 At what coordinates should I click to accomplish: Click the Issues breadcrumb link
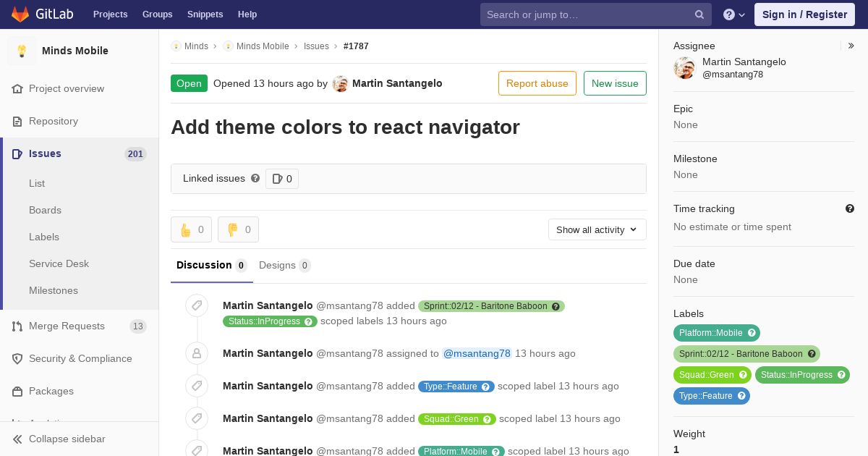click(x=316, y=46)
